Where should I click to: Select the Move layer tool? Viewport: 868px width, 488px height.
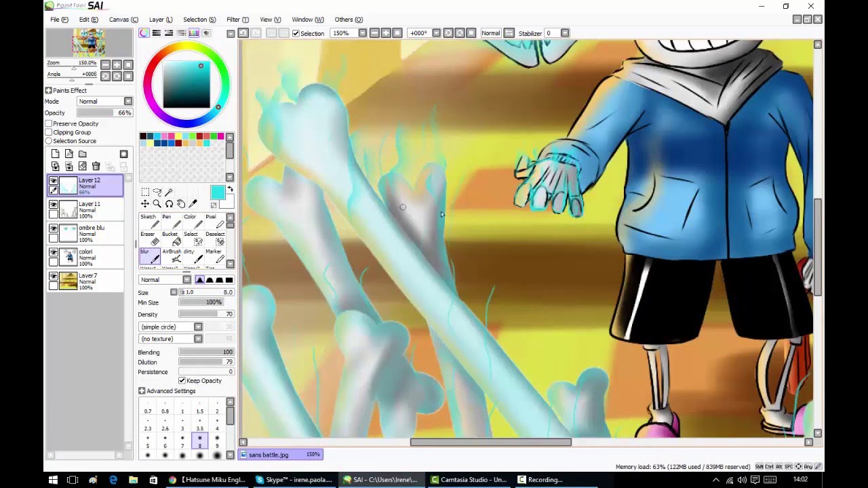pos(145,204)
